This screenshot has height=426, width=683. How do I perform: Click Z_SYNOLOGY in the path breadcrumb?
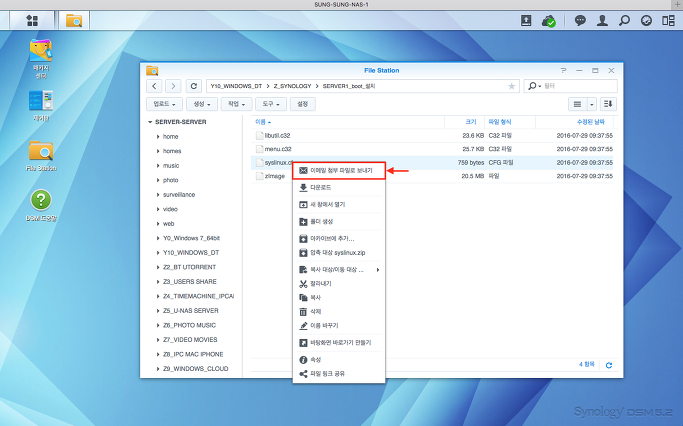pyautogui.click(x=292, y=86)
